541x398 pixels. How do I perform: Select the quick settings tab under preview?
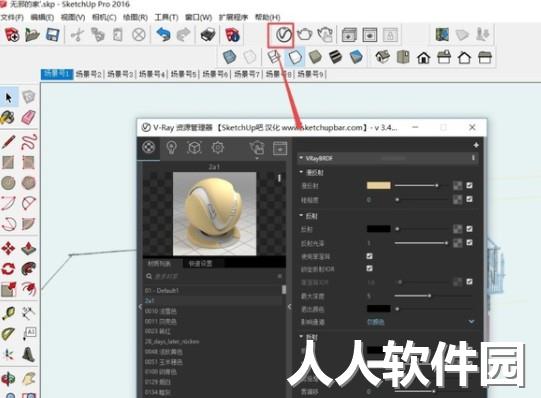click(200, 263)
